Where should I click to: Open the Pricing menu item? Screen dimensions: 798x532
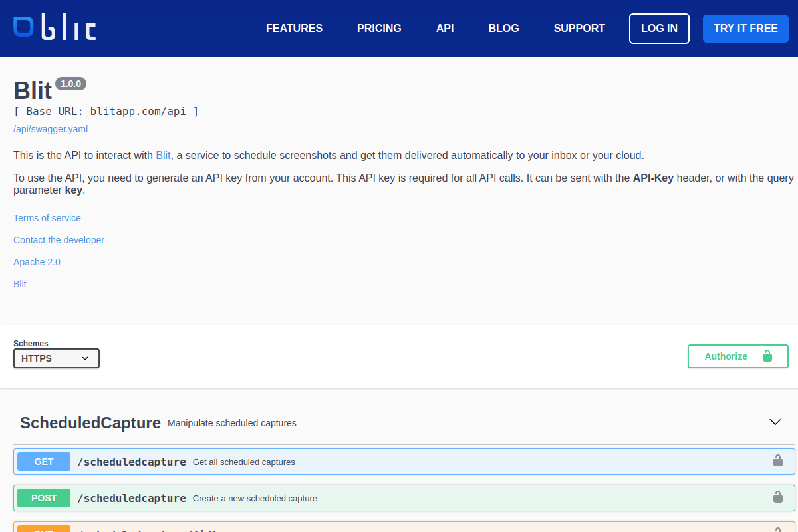click(x=379, y=29)
